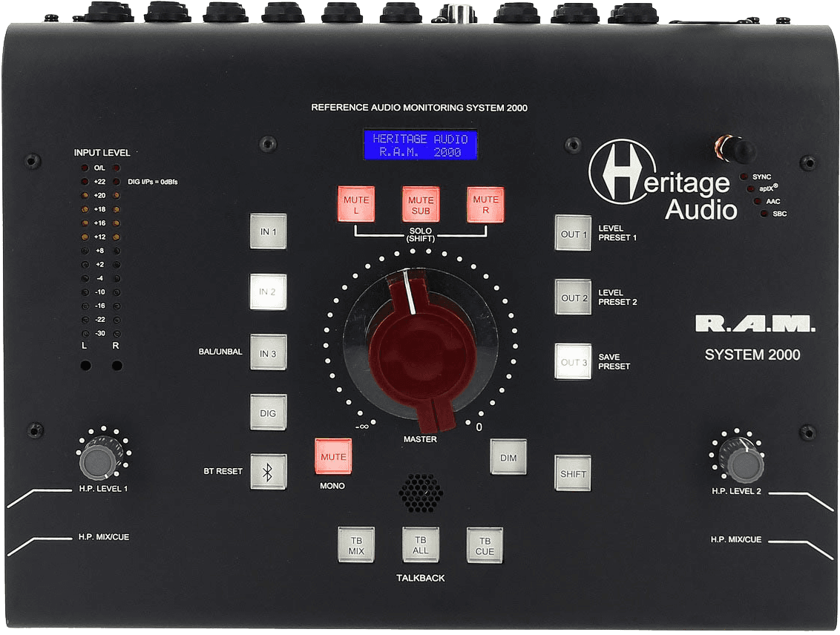Click the TALKBACK label
This screenshot has width=840, height=635.
pos(421,578)
